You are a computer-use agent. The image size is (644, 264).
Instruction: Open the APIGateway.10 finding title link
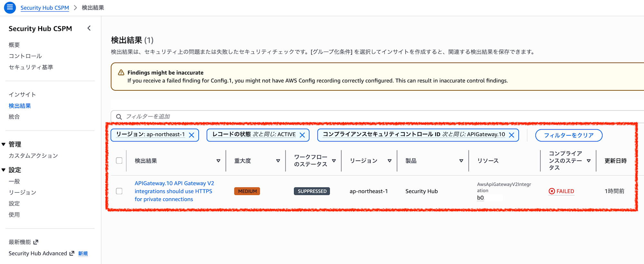click(x=174, y=191)
